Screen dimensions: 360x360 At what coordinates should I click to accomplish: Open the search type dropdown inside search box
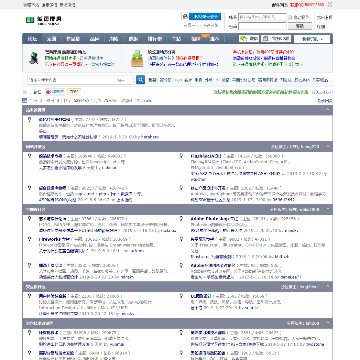click(121, 80)
